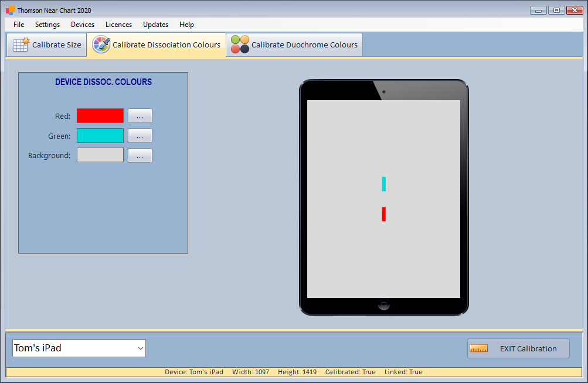Click the red bar on iPad preview
Screen dimensions: 588x383
(383, 214)
